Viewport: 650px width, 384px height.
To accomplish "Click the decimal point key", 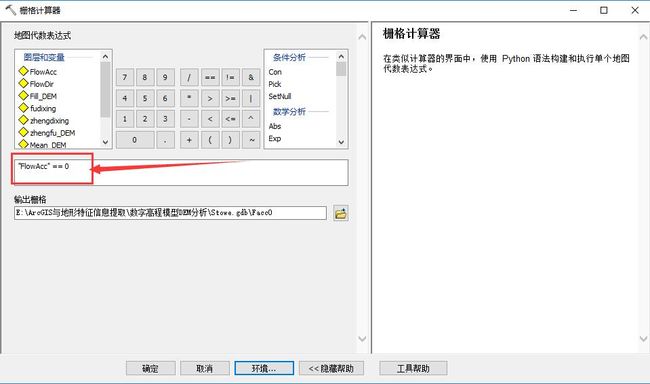I will coord(165,140).
